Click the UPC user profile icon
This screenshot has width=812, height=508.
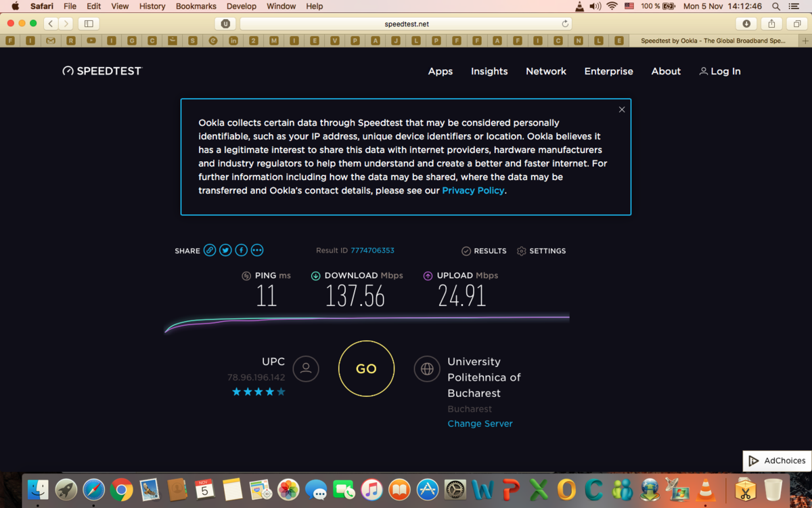tap(306, 369)
